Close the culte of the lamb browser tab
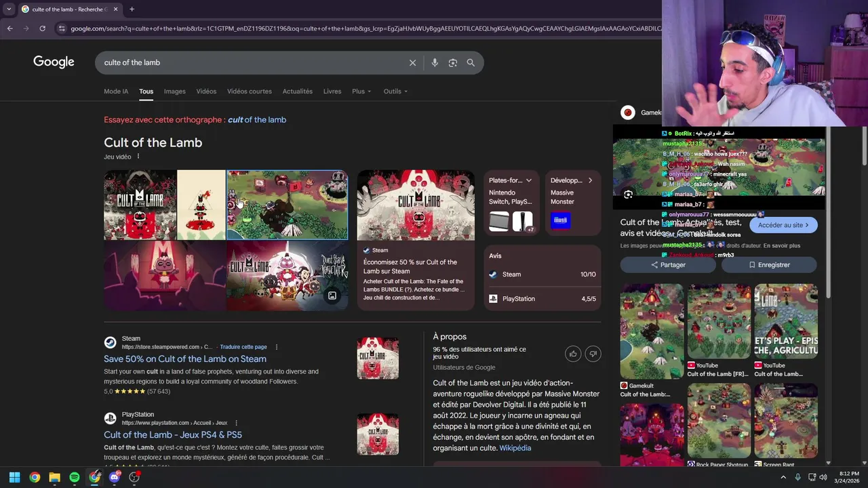Viewport: 868px width, 488px height. tap(115, 9)
